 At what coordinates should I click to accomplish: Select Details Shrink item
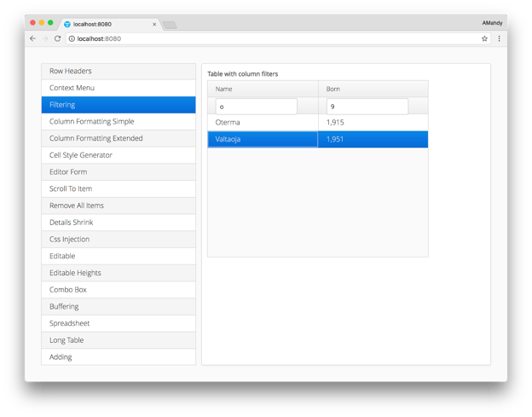(x=119, y=223)
